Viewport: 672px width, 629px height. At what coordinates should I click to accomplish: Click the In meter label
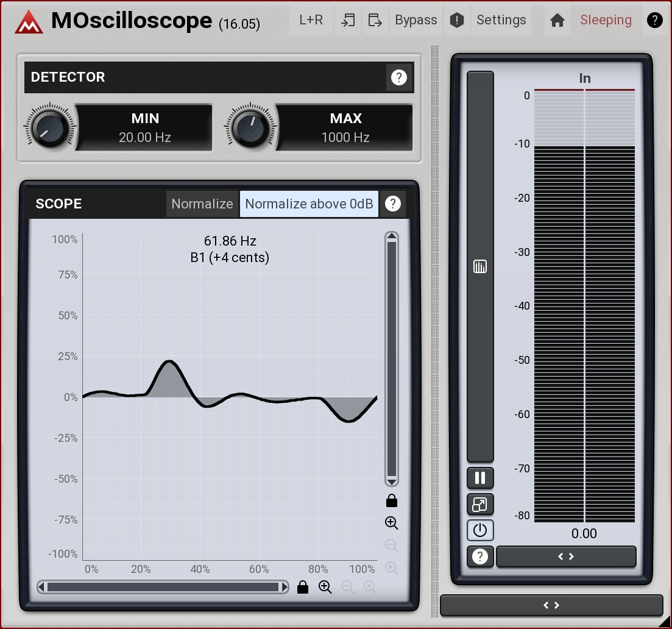click(x=584, y=78)
